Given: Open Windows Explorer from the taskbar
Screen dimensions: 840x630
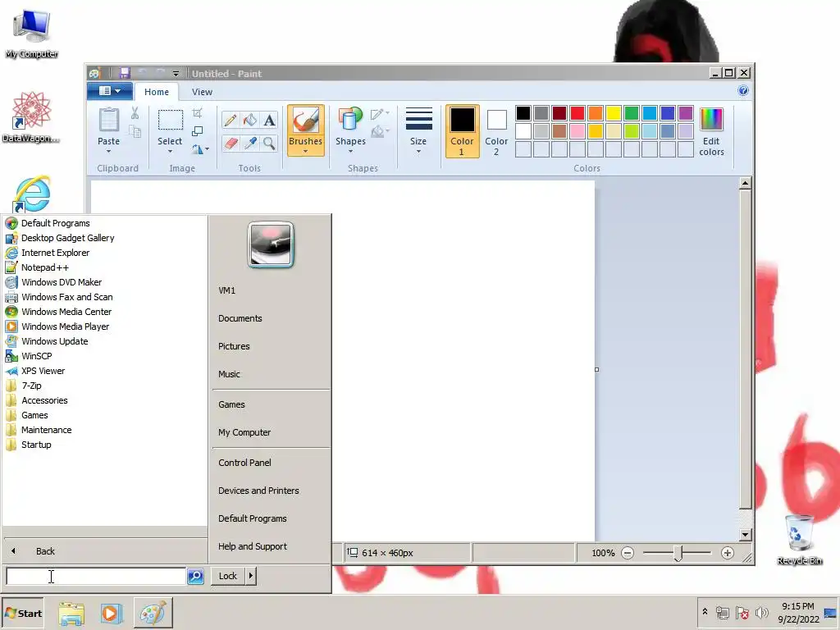Looking at the screenshot, I should point(71,614).
